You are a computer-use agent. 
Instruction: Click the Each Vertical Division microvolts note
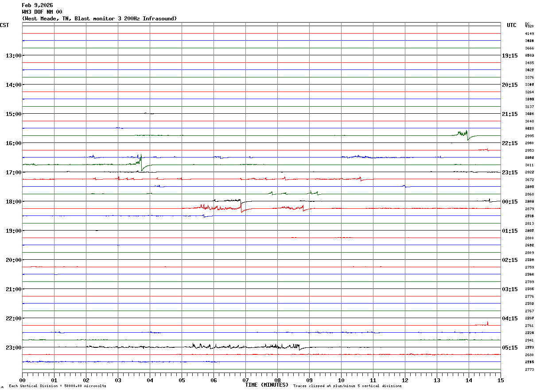click(x=58, y=386)
